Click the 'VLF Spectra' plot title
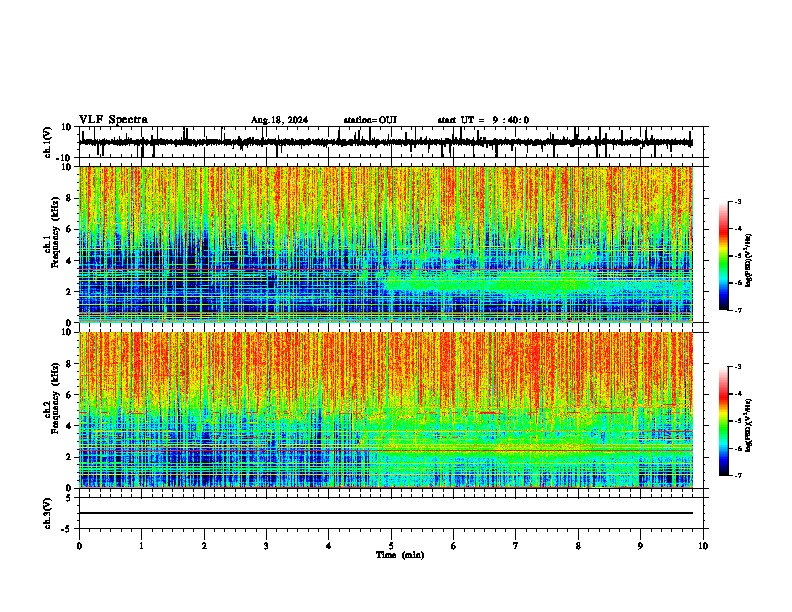The width and height of the screenshot is (792, 612). pos(113,120)
